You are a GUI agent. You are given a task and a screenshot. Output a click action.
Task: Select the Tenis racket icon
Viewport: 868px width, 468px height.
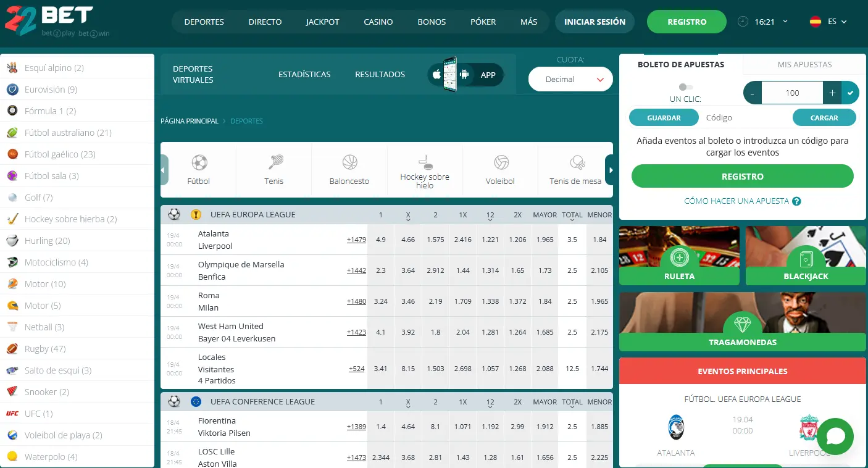274,163
